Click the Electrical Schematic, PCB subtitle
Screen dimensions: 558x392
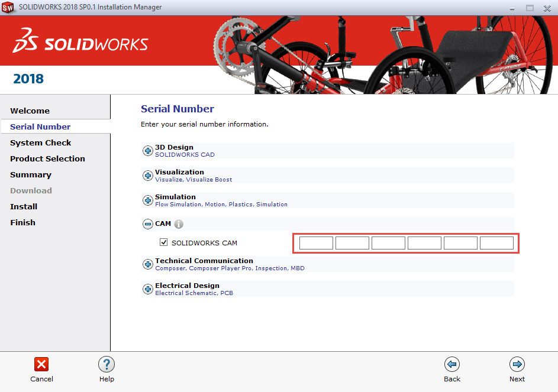[194, 293]
